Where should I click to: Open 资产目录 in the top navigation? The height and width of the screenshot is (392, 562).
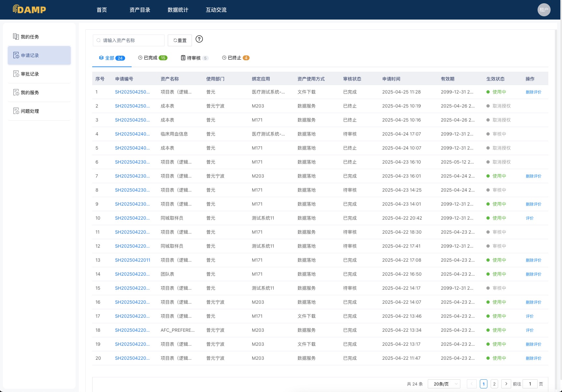click(x=140, y=10)
